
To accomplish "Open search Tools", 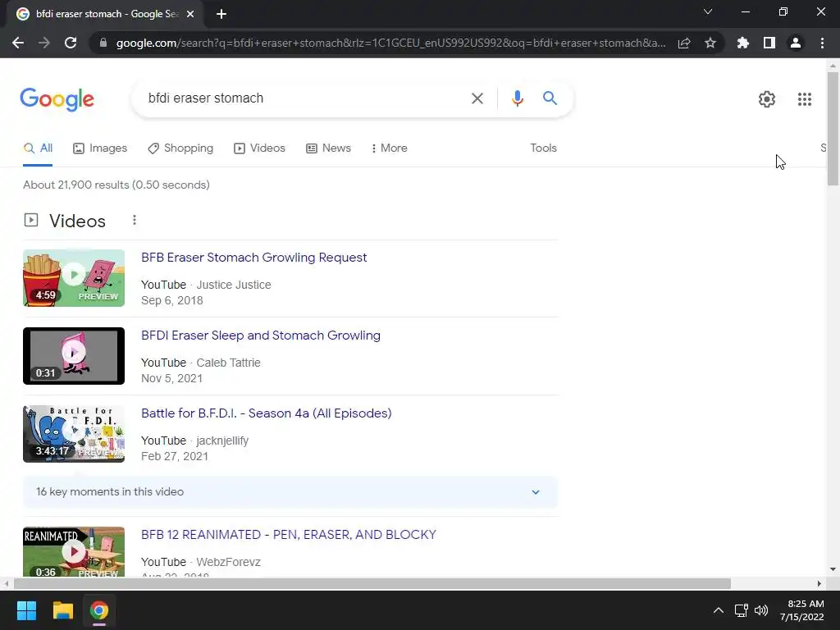I will coord(543,148).
